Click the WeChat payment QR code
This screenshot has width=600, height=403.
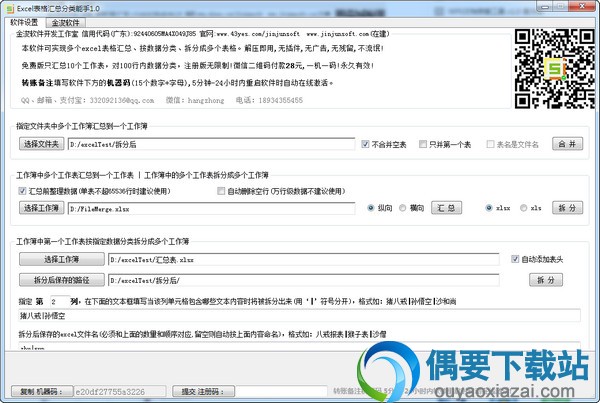554,69
